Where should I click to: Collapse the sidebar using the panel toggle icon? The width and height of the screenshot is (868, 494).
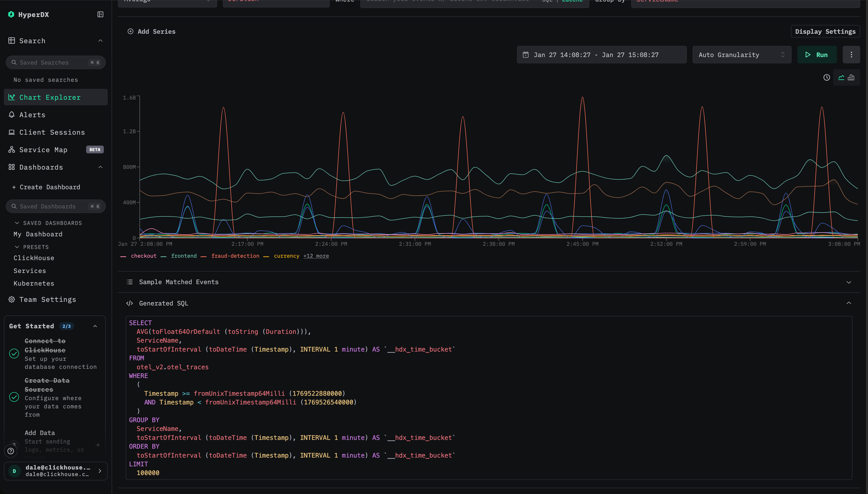click(x=100, y=15)
